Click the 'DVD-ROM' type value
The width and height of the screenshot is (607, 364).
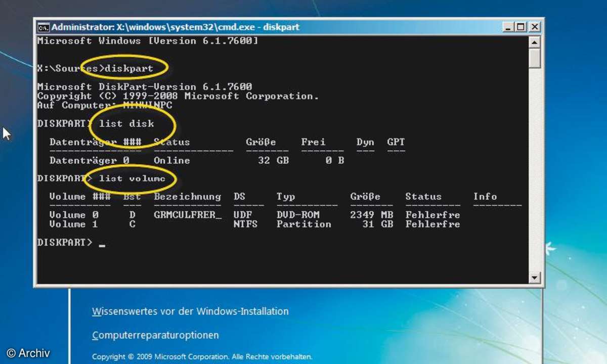pos(298,215)
